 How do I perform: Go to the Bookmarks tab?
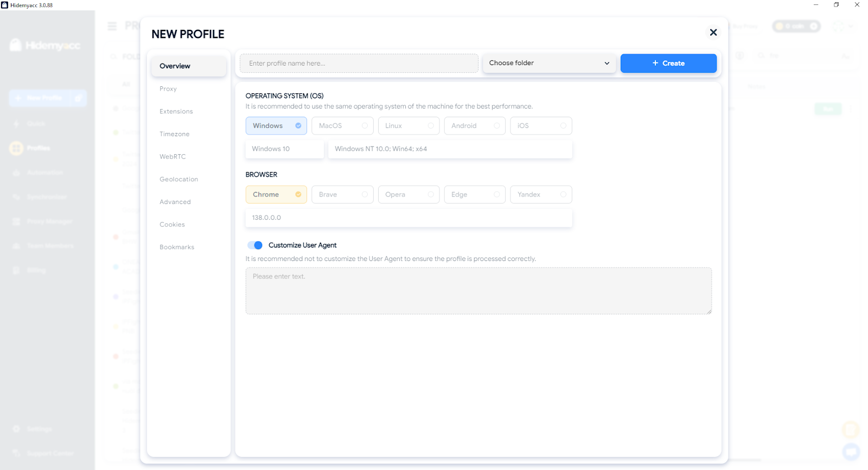coord(177,247)
